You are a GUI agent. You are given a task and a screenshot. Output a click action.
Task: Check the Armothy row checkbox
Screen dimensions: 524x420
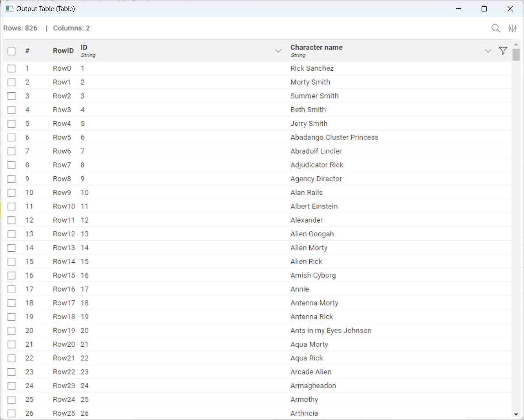click(x=11, y=400)
